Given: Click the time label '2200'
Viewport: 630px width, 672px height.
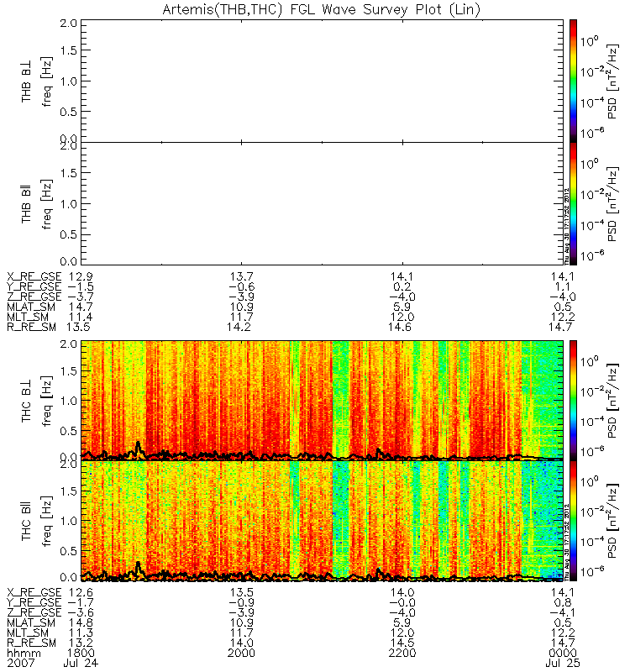Looking at the screenshot, I should click(402, 654).
